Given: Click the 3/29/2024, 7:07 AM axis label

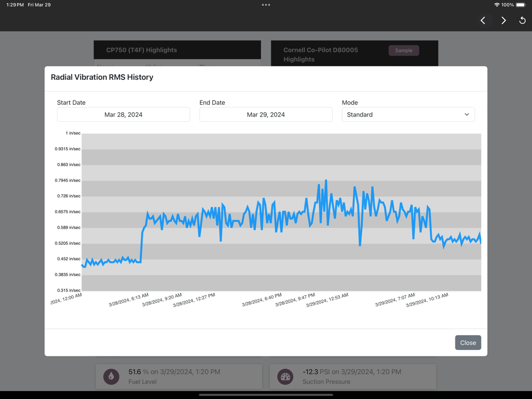Looking at the screenshot, I should [395, 300].
